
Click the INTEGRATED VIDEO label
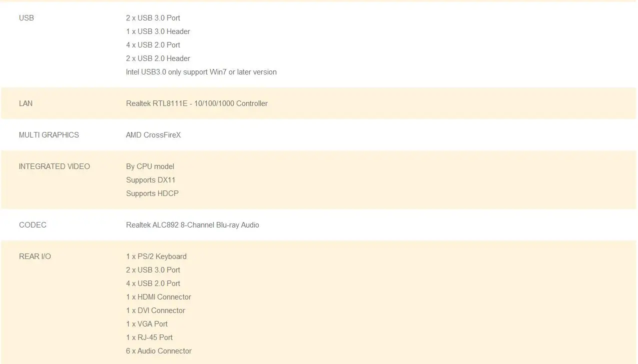(55, 166)
